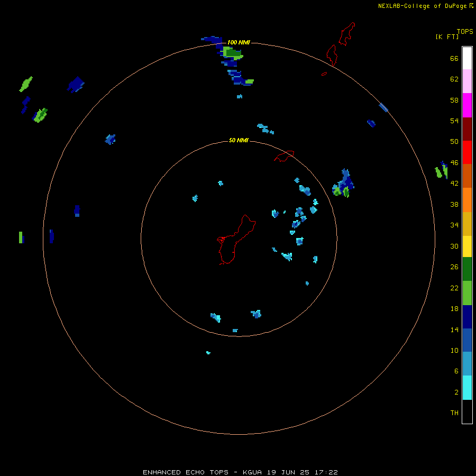
Task: Click the '66' legend label
Action: (454, 58)
